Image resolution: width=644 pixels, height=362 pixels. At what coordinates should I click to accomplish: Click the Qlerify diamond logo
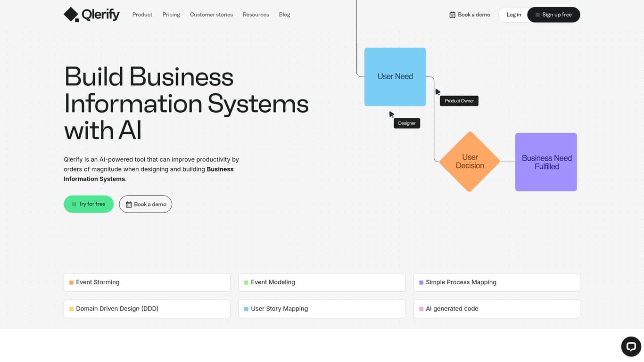tap(71, 15)
